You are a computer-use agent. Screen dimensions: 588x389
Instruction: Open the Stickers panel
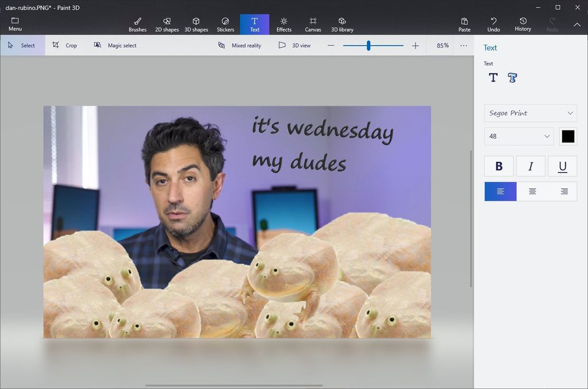[225, 24]
